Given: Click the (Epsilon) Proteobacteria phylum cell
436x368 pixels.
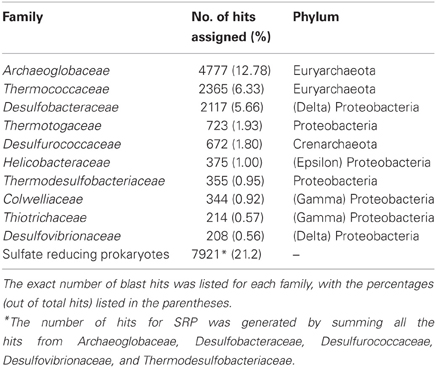Looking at the screenshot, I should [362, 162].
